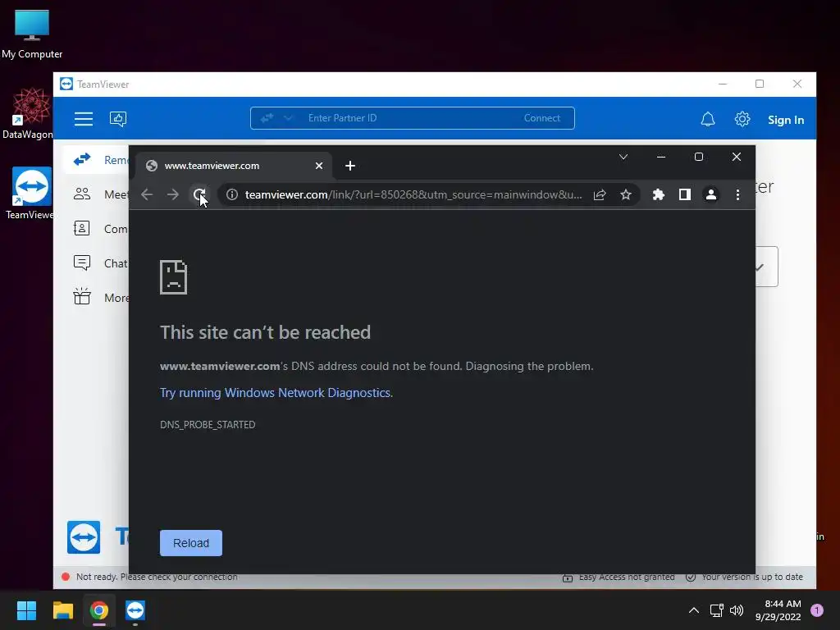Click Your version is up to date
840x630 pixels.
pyautogui.click(x=752, y=577)
